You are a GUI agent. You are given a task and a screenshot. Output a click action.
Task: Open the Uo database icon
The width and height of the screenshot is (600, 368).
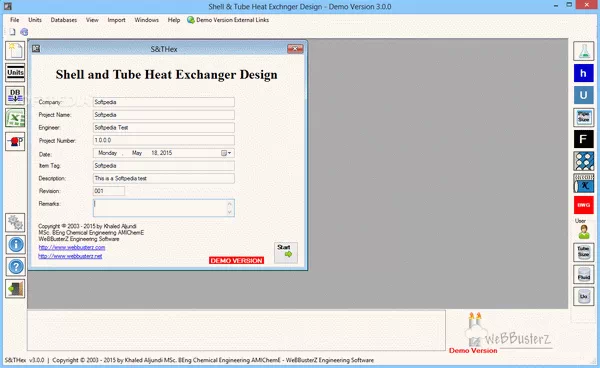[584, 296]
